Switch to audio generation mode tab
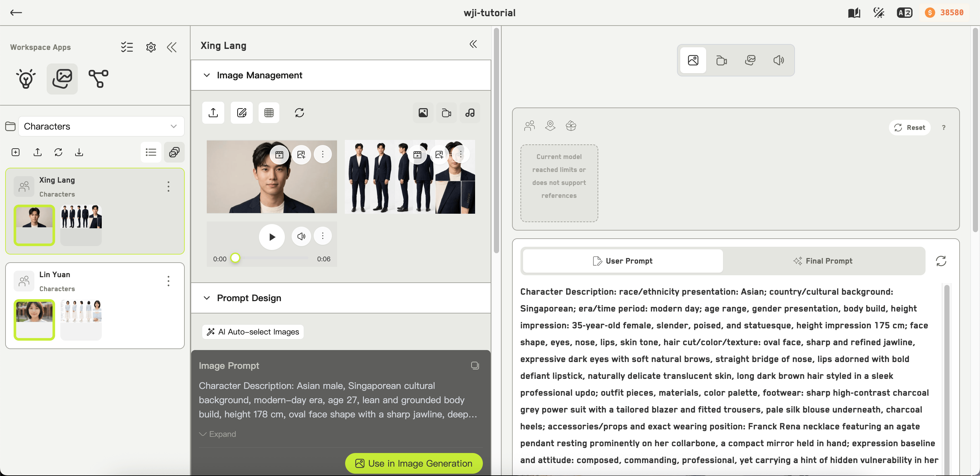The width and height of the screenshot is (980, 476). point(779,60)
